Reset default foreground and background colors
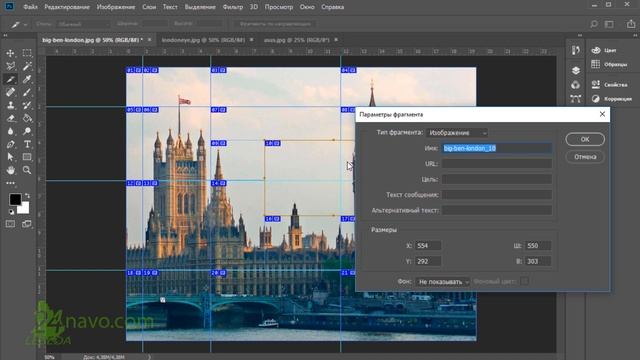The image size is (640, 360). tap(11, 212)
